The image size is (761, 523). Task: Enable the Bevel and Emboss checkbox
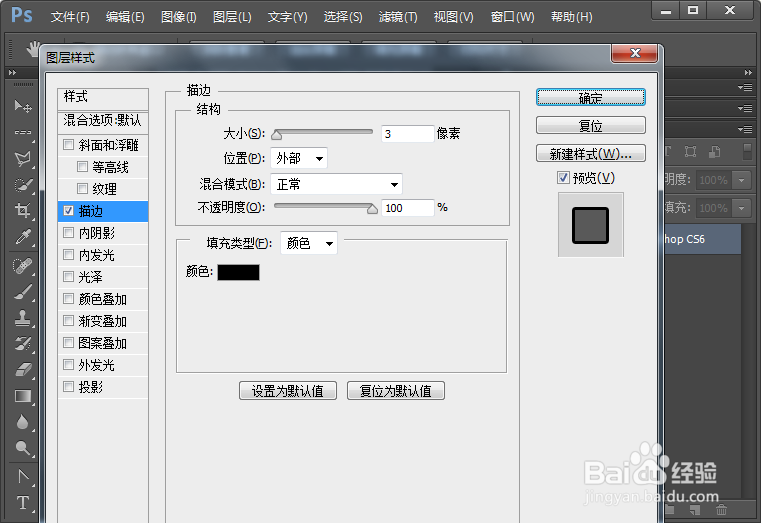click(x=68, y=145)
